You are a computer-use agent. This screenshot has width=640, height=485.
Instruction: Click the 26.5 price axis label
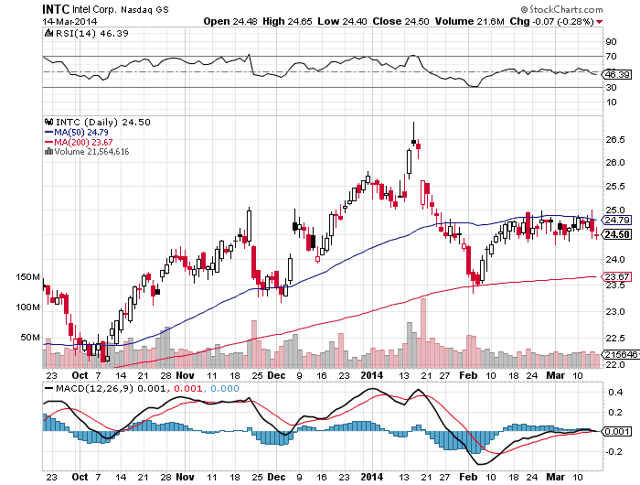[614, 140]
